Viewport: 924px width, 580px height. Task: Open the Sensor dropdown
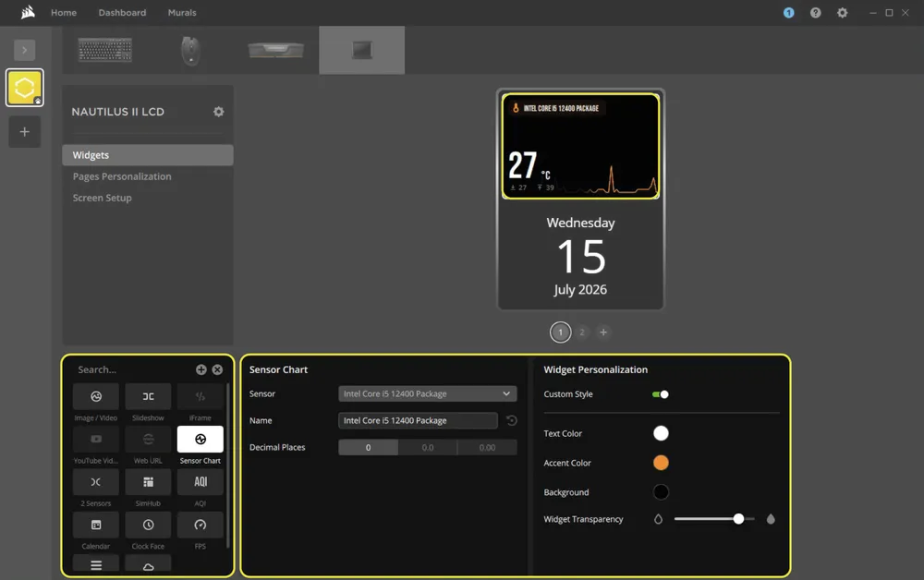(x=427, y=393)
